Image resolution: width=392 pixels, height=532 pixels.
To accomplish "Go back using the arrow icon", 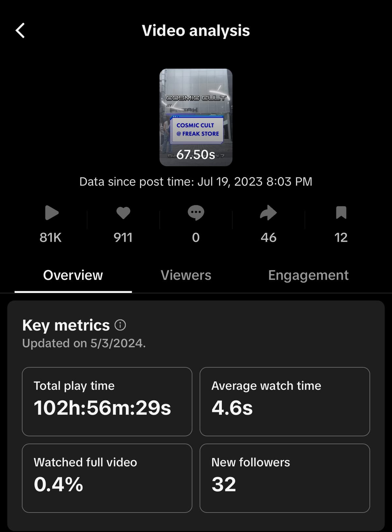I will click(x=20, y=31).
